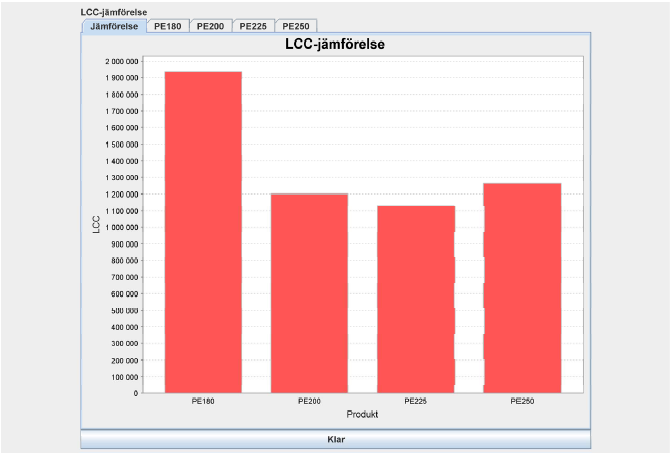Click the PE225 x-axis label

(416, 401)
